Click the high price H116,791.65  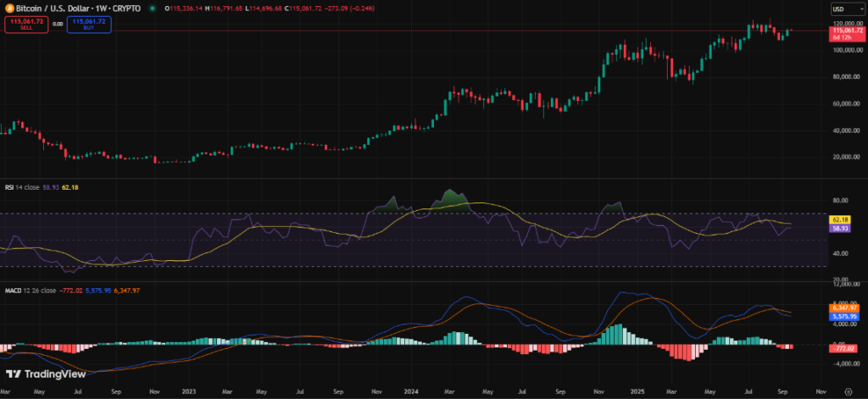pos(223,8)
